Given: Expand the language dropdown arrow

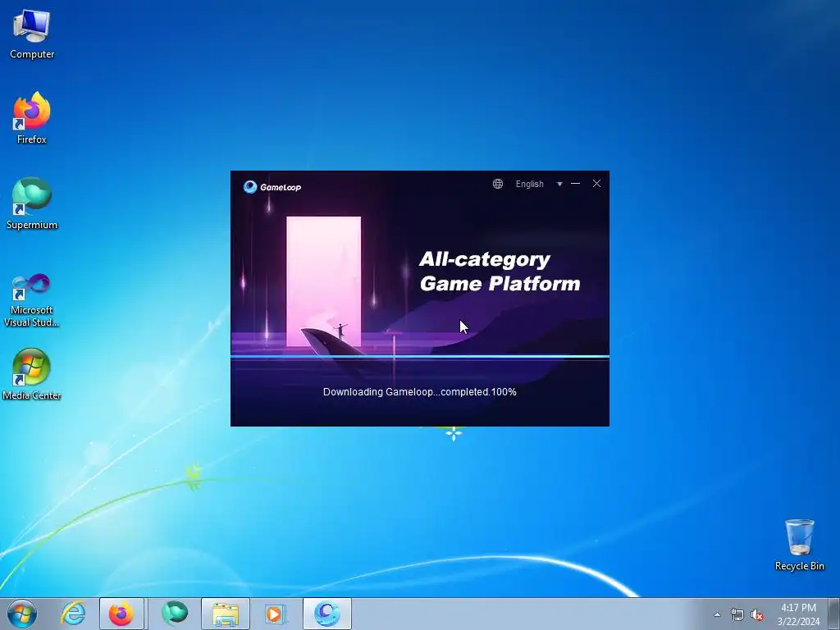Looking at the screenshot, I should click(559, 184).
